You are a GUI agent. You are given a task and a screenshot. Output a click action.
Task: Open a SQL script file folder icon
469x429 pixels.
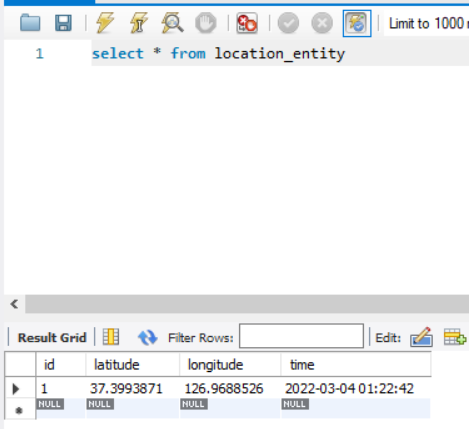point(30,23)
